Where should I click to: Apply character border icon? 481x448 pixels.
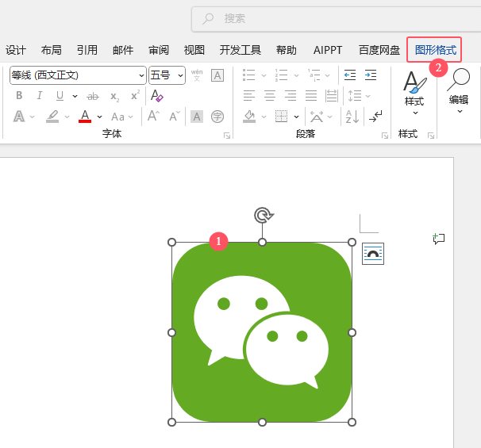217,75
